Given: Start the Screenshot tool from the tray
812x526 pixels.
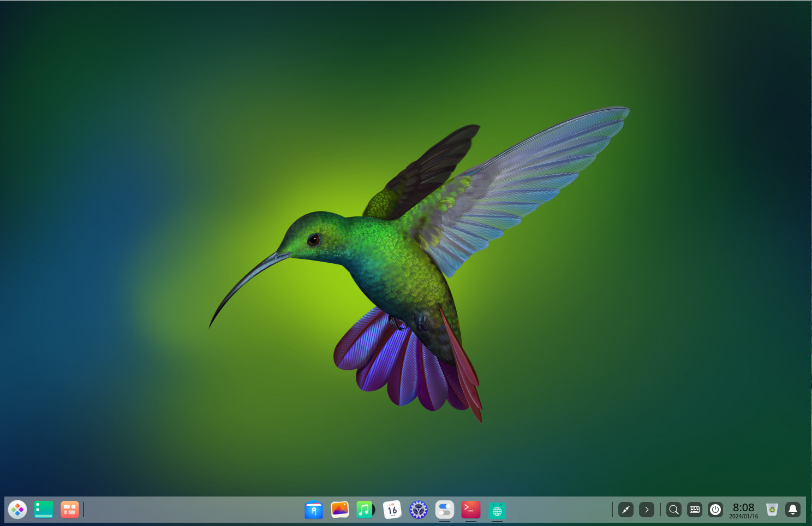Looking at the screenshot, I should click(625, 509).
